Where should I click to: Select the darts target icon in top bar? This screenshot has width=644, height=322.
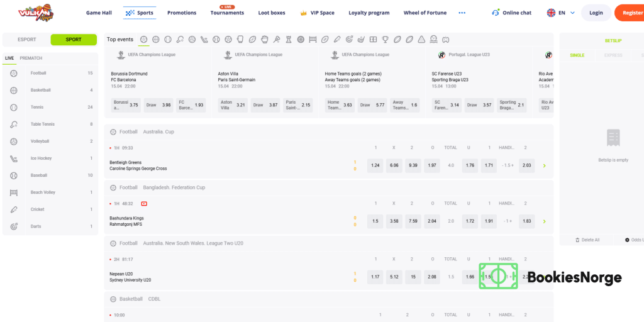(349, 40)
